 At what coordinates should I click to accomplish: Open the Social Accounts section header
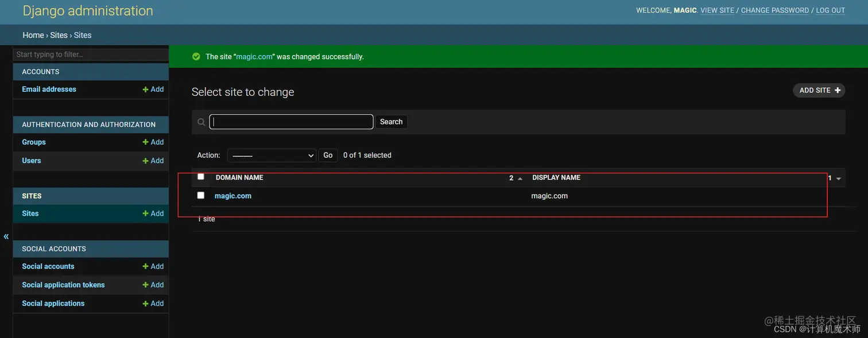(54, 248)
